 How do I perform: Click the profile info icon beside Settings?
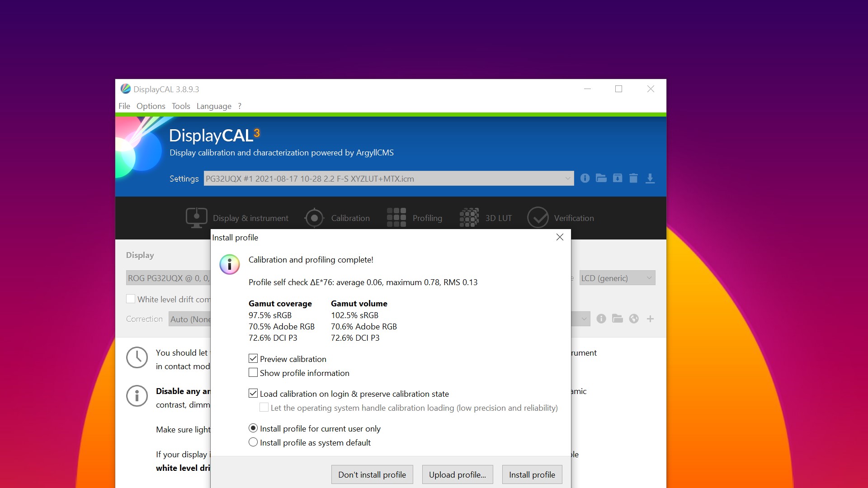[x=585, y=178]
